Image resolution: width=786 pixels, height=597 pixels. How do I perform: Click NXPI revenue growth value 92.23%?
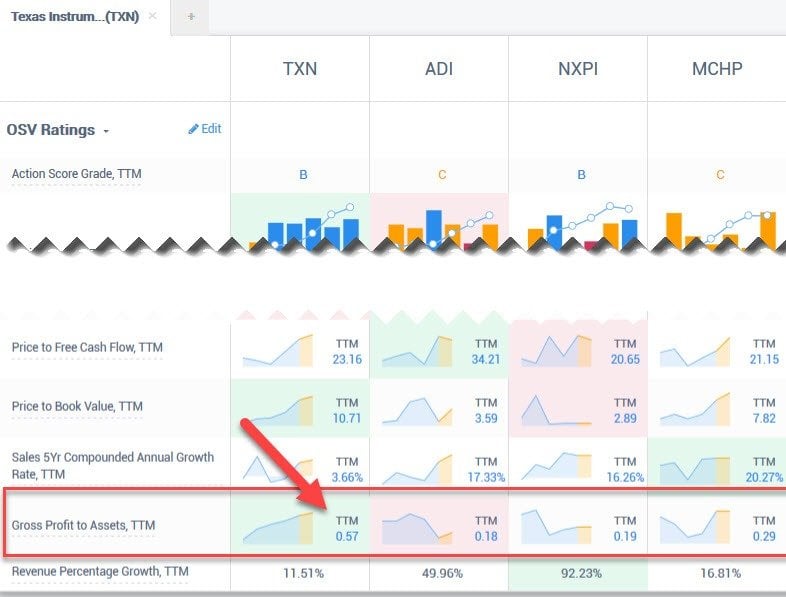click(x=580, y=574)
